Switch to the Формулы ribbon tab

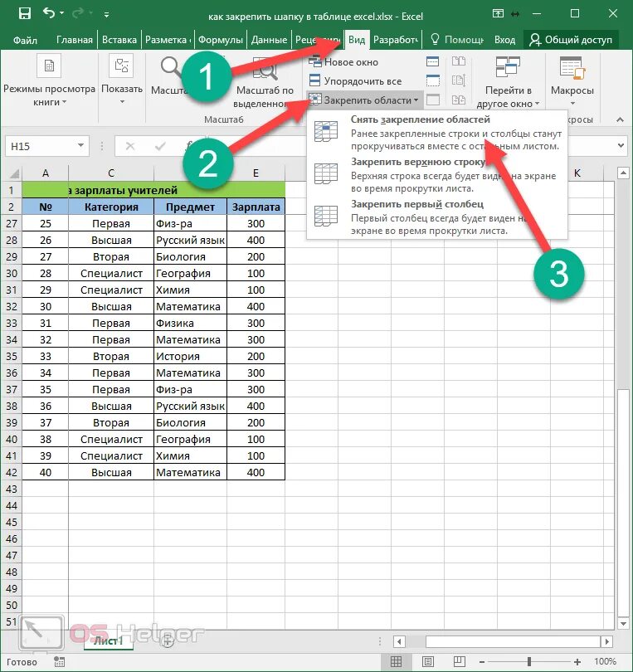(221, 40)
